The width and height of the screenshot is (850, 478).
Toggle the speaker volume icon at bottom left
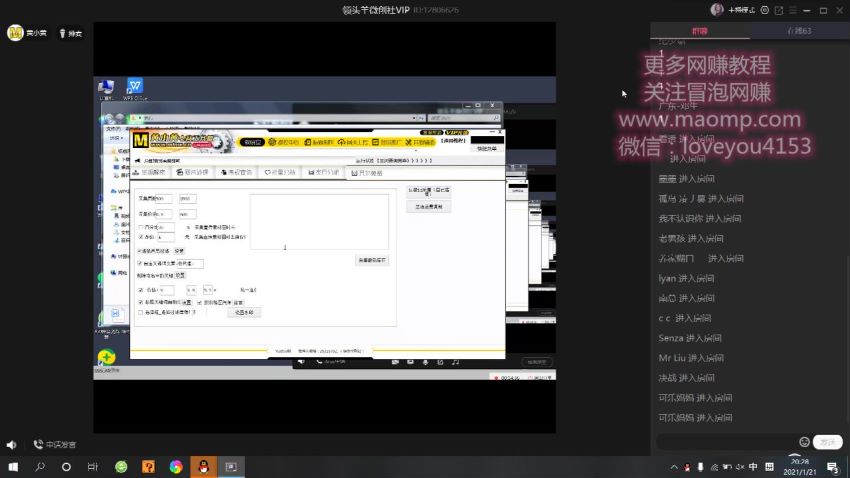(x=11, y=445)
